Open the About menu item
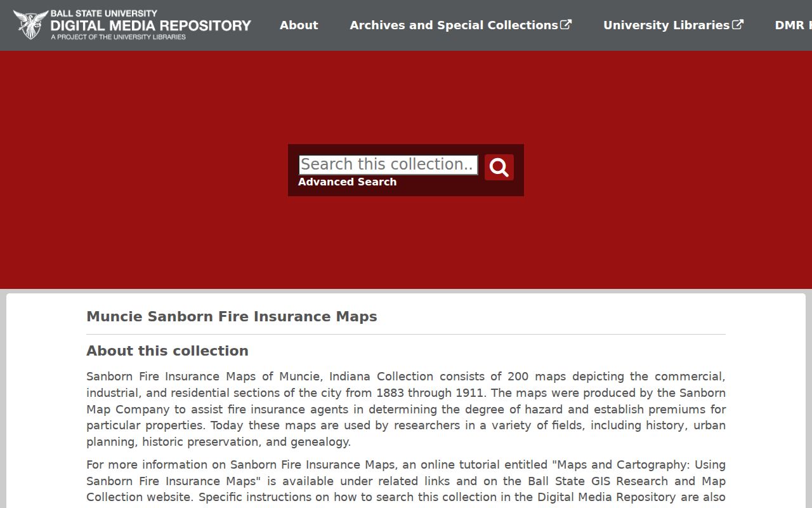The width and height of the screenshot is (812, 508). [x=299, y=25]
